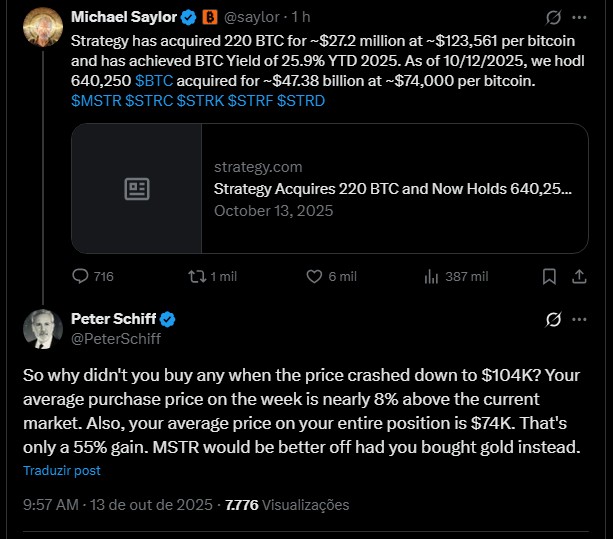Screen dimensions: 613x539
Task: Click Grok icon on Saylor's tweet
Action: pos(552,18)
